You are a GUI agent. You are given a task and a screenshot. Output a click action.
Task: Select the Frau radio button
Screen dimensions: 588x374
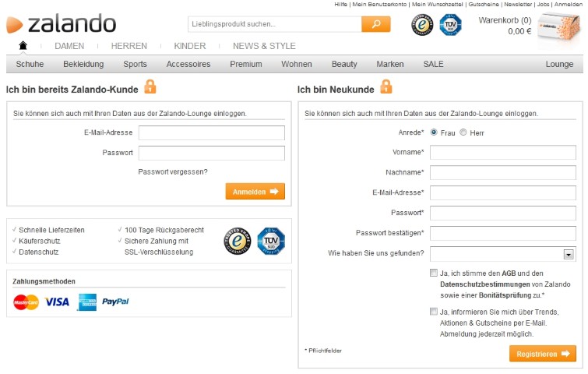point(434,132)
